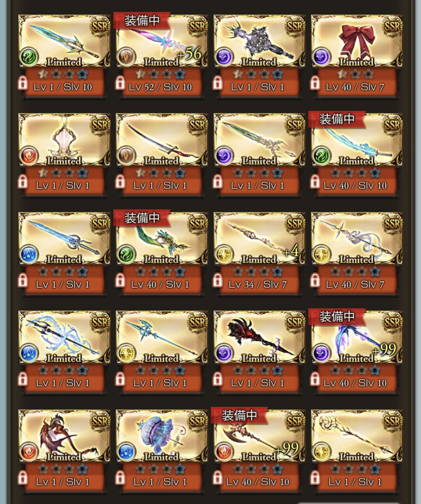Select the red ribbon bow weapon
The width and height of the screenshot is (421, 504).
[357, 41]
